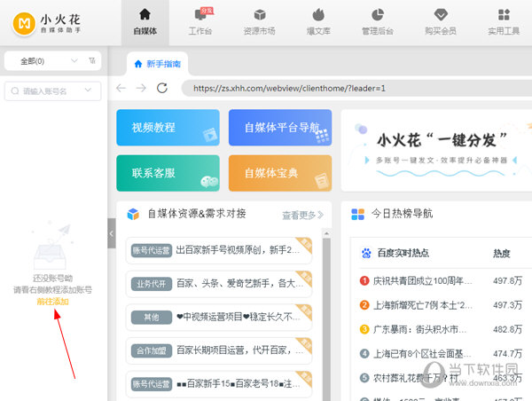Click the 前往添加 link
The image size is (532, 401).
pos(52,301)
